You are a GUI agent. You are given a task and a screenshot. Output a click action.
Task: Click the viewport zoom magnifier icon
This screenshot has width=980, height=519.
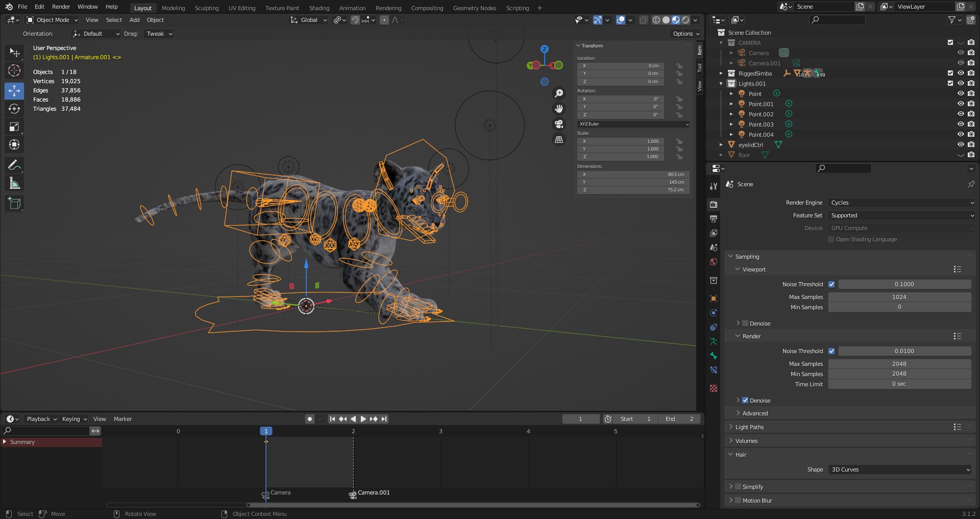[x=559, y=93]
